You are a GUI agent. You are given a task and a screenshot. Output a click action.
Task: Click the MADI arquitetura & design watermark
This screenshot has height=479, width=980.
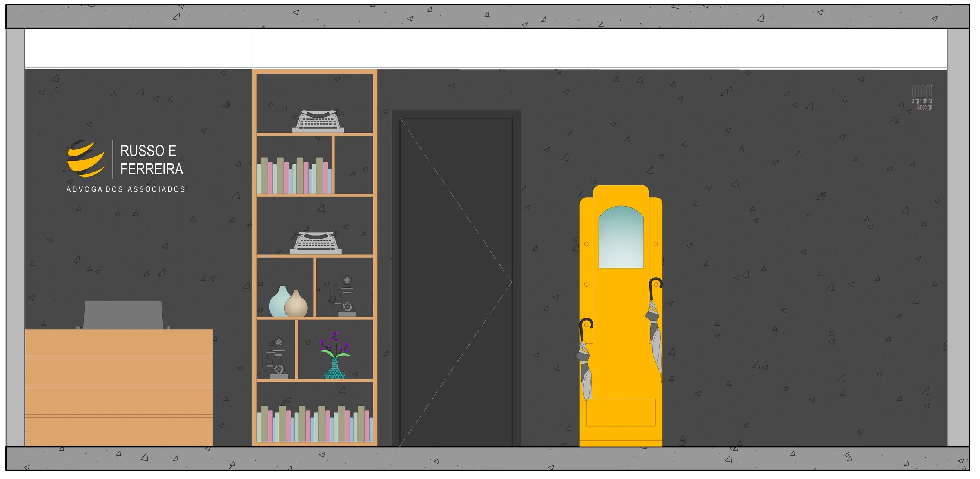point(922,98)
